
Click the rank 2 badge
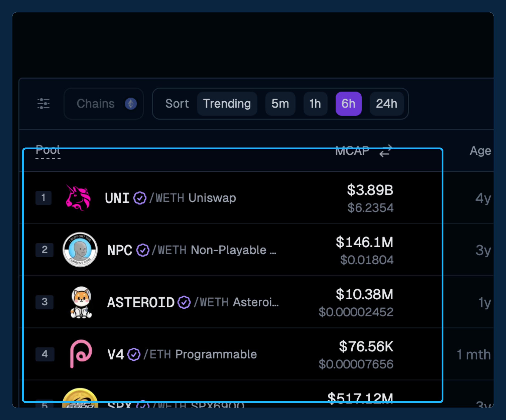(x=44, y=250)
